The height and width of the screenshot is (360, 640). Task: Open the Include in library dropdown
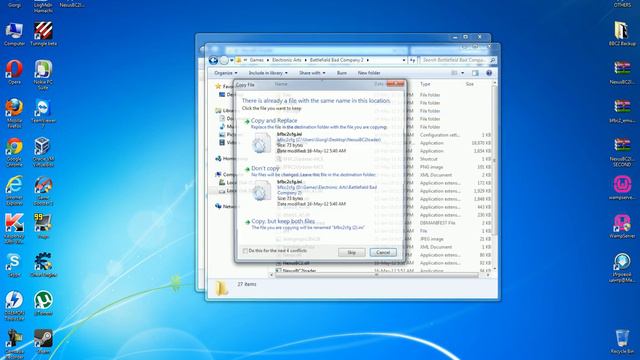tap(268, 73)
